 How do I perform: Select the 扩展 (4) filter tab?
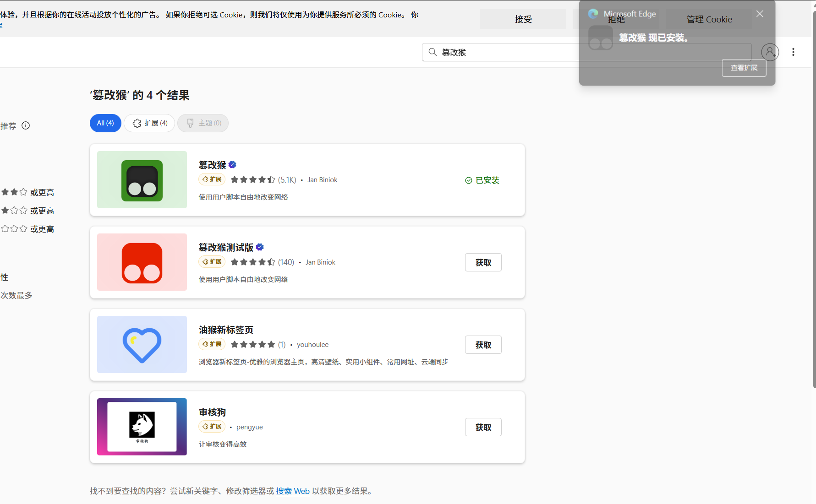149,123
